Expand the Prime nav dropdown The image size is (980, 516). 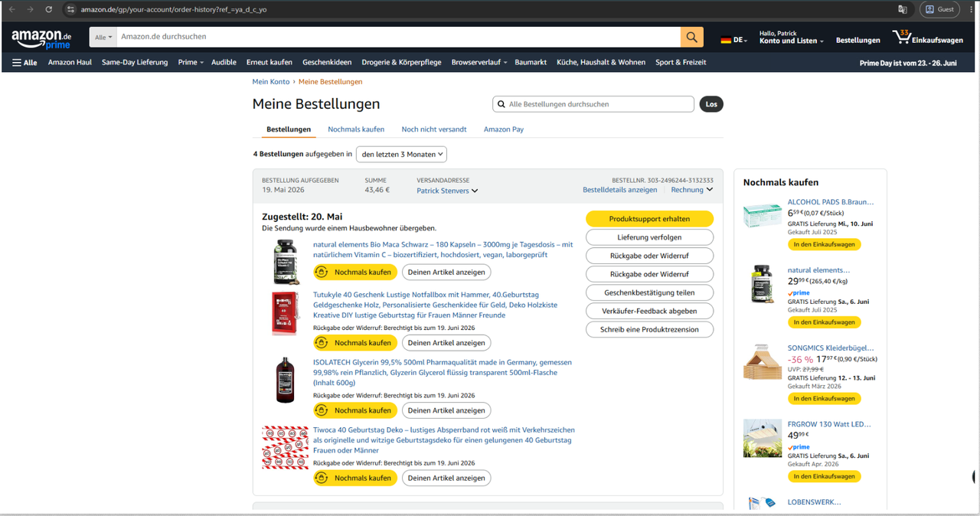(191, 63)
